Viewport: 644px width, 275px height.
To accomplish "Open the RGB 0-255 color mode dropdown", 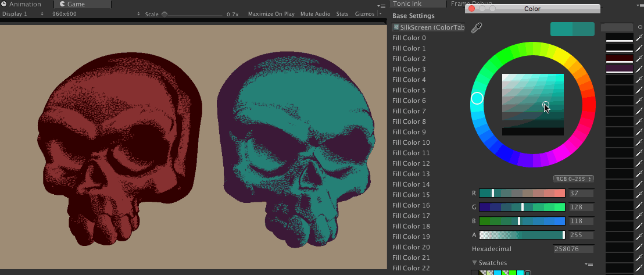I will point(573,179).
